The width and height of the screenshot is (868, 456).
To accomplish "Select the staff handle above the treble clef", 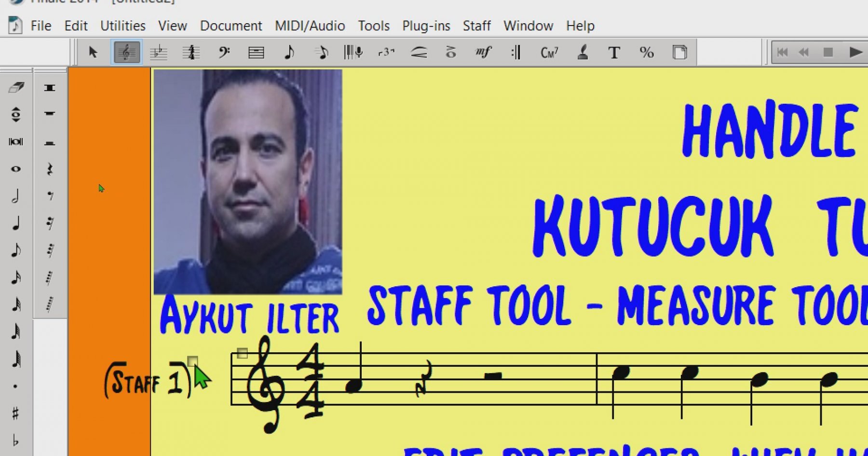I will click(242, 353).
